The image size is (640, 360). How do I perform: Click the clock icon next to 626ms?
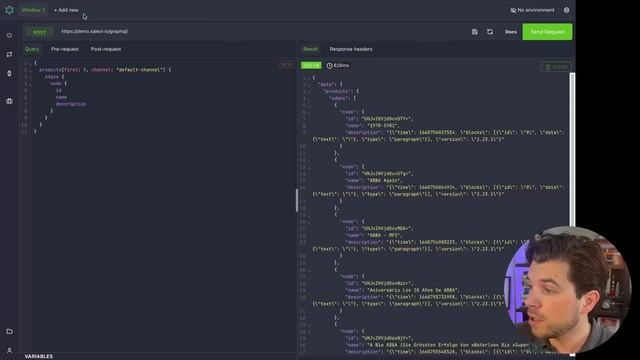[329, 66]
